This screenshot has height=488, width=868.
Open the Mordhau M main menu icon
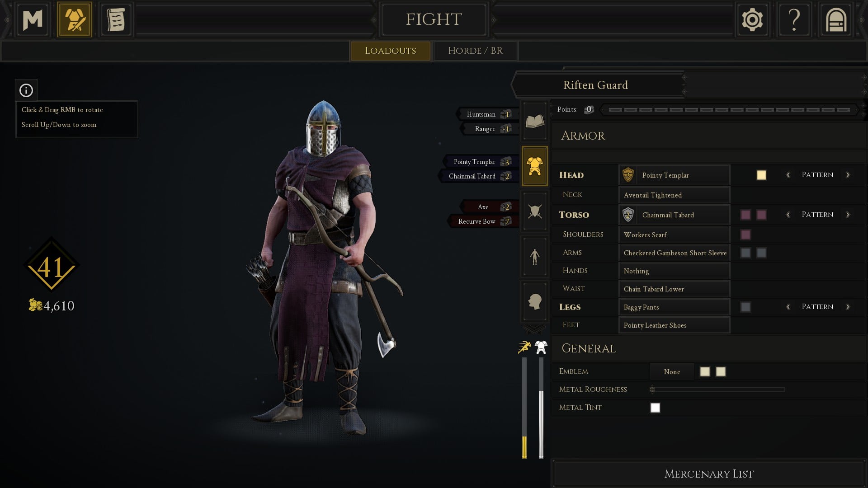click(33, 19)
